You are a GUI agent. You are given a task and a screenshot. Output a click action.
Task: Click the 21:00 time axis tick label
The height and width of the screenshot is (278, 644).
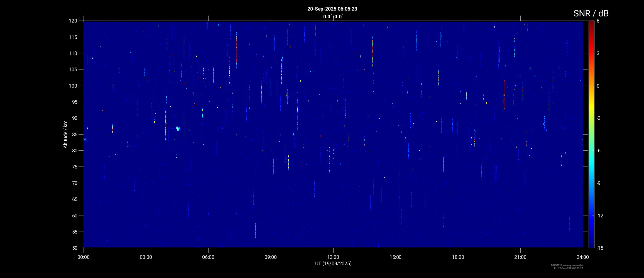pyautogui.click(x=520, y=257)
